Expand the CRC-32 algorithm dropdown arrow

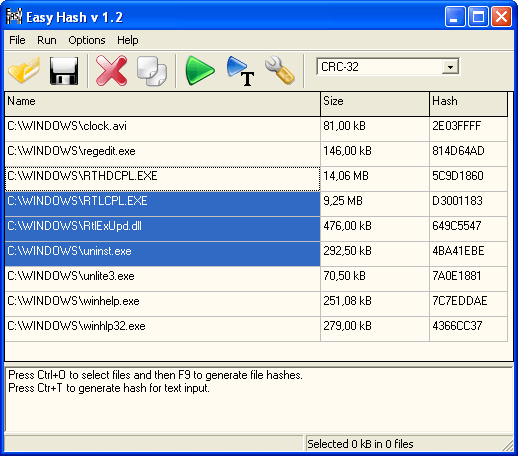point(450,67)
